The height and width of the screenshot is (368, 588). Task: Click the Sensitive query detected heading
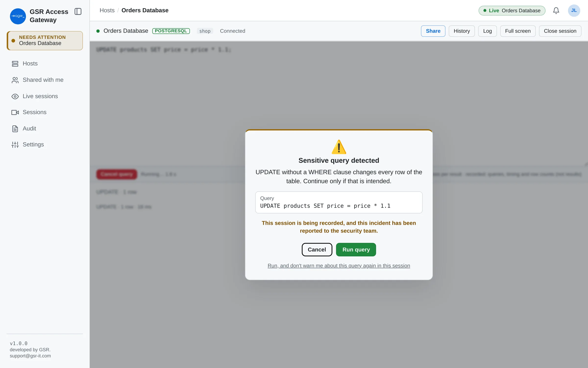(339, 160)
